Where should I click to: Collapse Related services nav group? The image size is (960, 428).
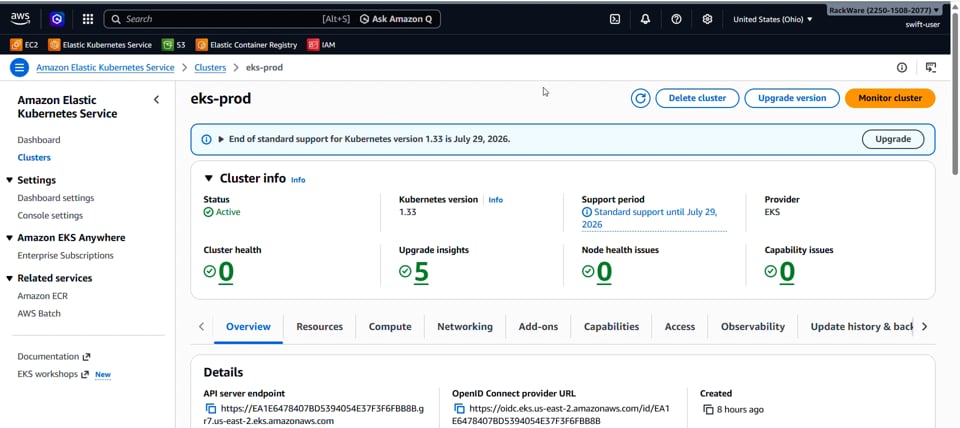[9, 278]
